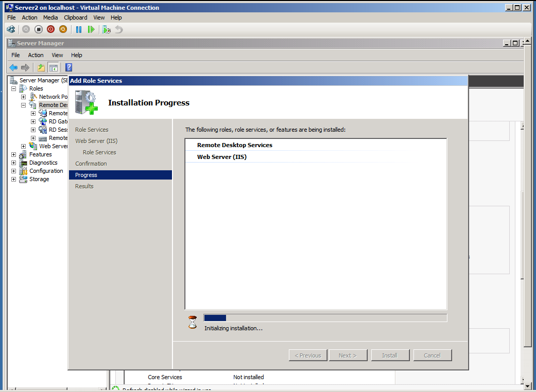
Task: Expand the RD Gat tree node
Action: (33, 121)
